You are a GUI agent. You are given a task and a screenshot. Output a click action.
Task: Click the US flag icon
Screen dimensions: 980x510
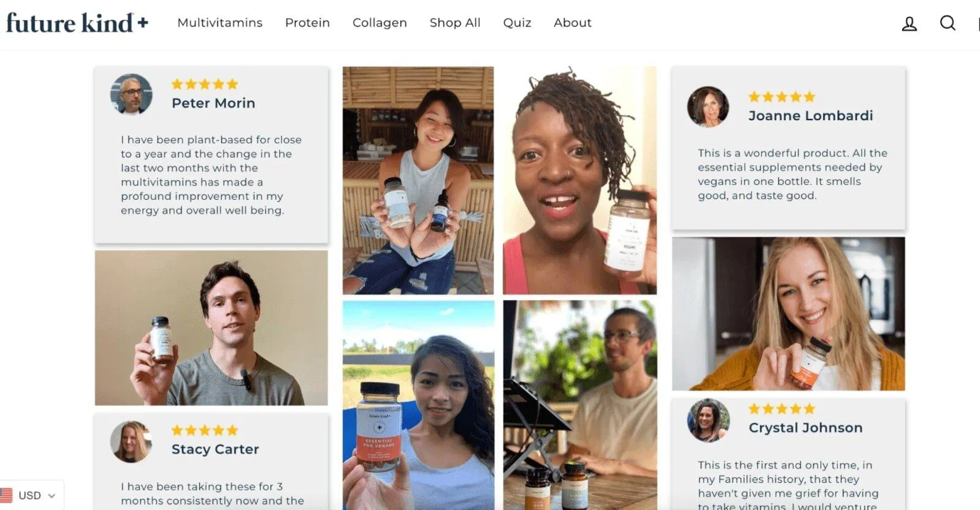[x=7, y=495]
